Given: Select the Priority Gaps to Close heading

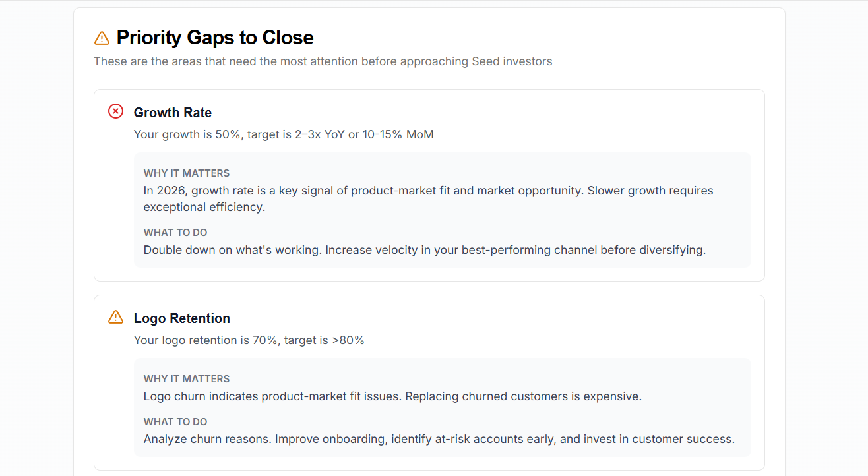Looking at the screenshot, I should pos(215,38).
